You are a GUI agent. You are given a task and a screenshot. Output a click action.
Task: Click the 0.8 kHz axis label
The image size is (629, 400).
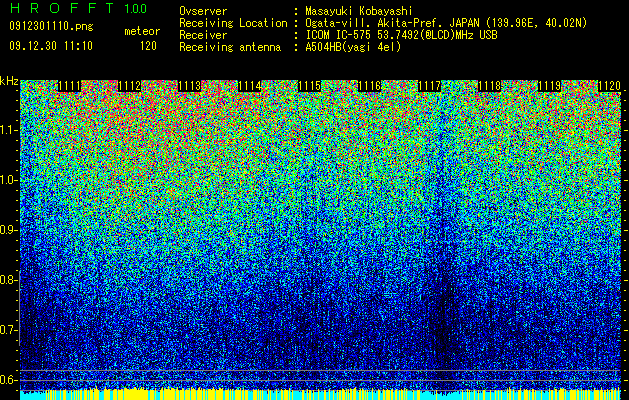[8, 280]
